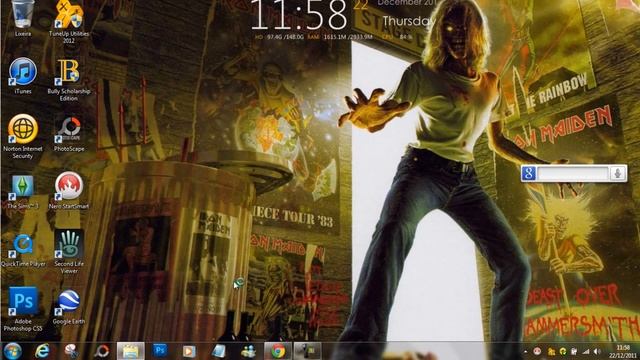Open the network signal tray icon
The height and width of the screenshot is (360, 640).
[586, 351]
